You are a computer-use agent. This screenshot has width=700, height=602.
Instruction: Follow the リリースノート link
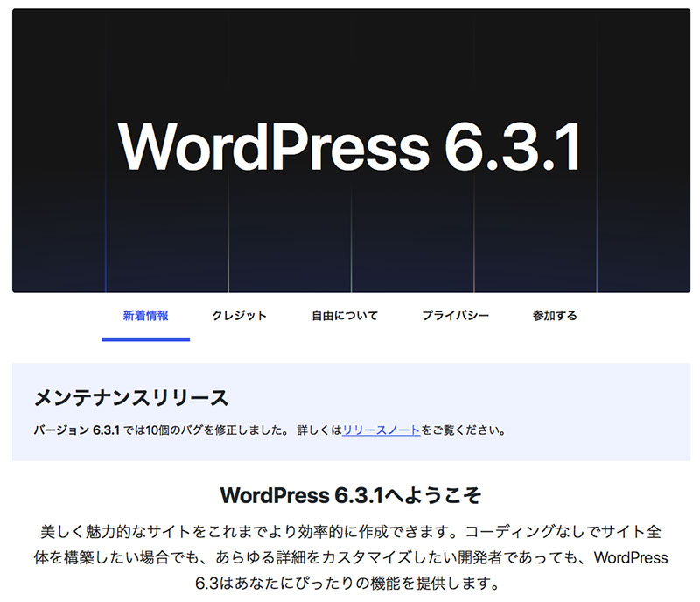(x=381, y=430)
